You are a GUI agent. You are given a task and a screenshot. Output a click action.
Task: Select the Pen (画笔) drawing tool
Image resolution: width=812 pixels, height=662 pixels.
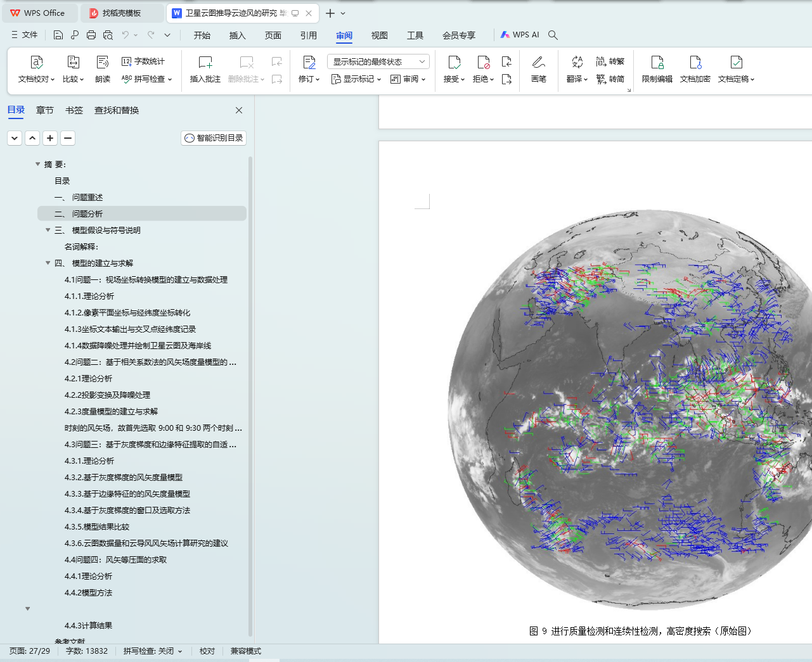(538, 63)
